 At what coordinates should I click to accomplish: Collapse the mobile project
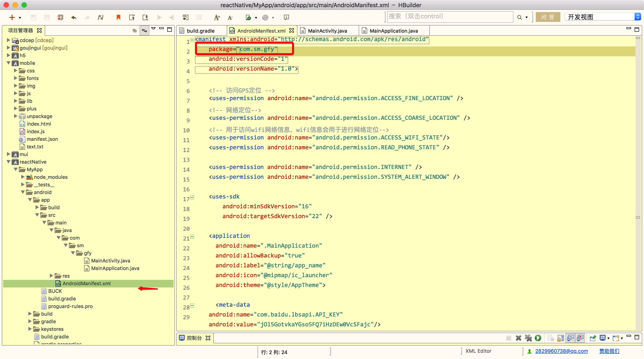tap(8, 63)
